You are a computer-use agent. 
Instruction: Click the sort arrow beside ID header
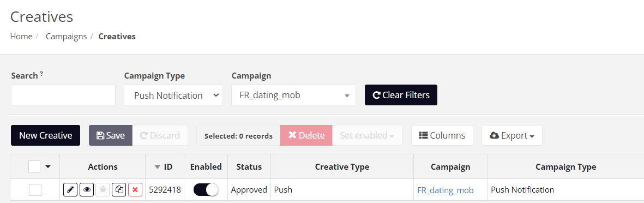coord(157,167)
